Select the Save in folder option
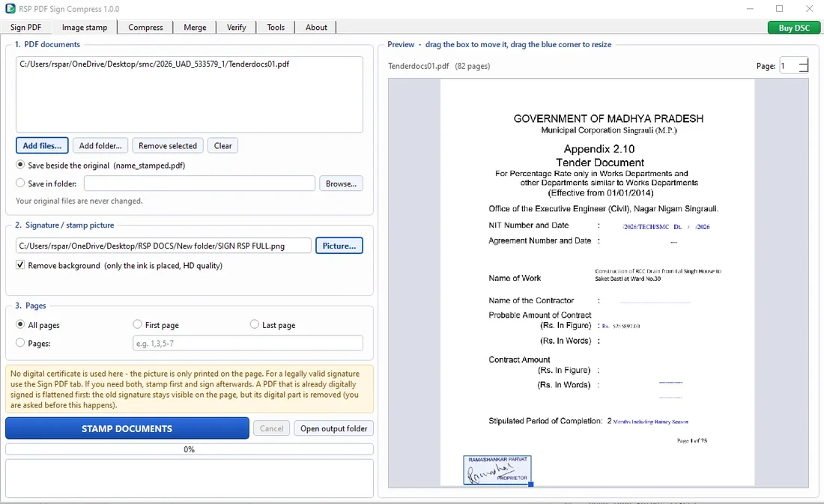 click(20, 183)
